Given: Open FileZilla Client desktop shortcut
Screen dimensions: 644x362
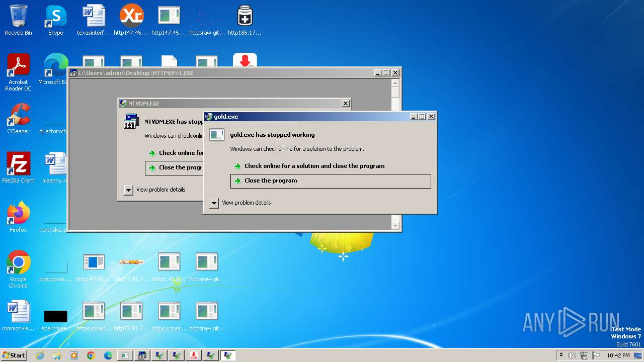Looking at the screenshot, I should pyautogui.click(x=18, y=168).
